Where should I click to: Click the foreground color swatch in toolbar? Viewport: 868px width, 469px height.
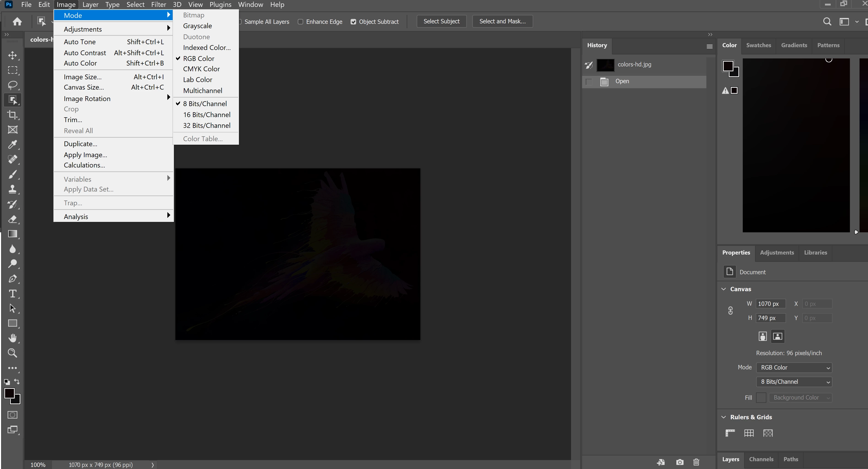9,393
